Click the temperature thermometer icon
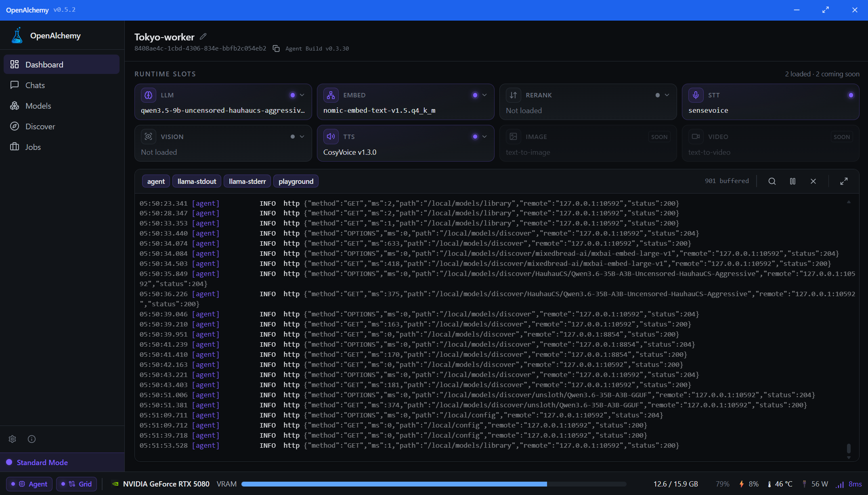 point(769,484)
